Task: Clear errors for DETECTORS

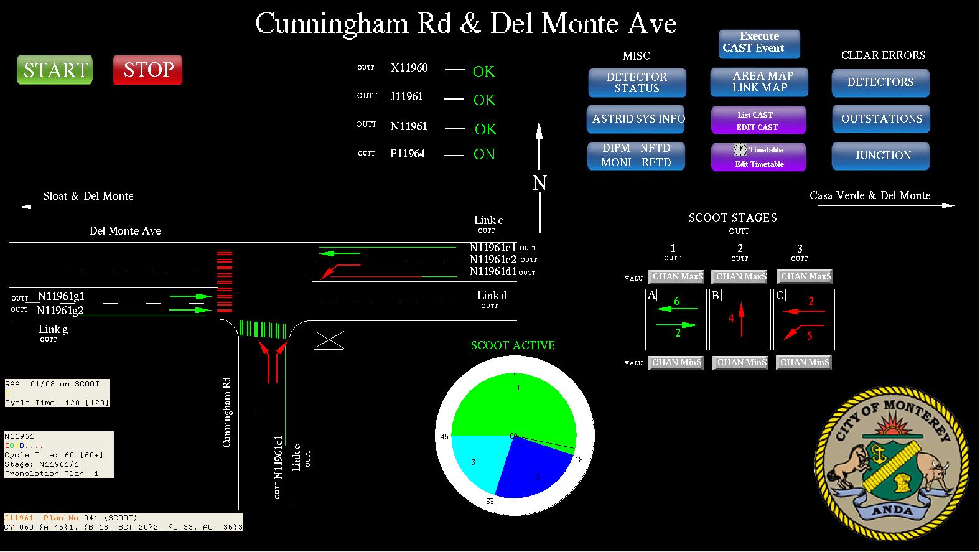Action: pos(880,83)
